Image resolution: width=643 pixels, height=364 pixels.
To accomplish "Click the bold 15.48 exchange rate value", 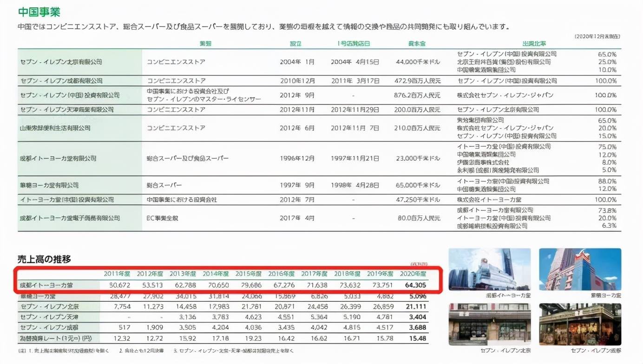I will click(x=418, y=338).
